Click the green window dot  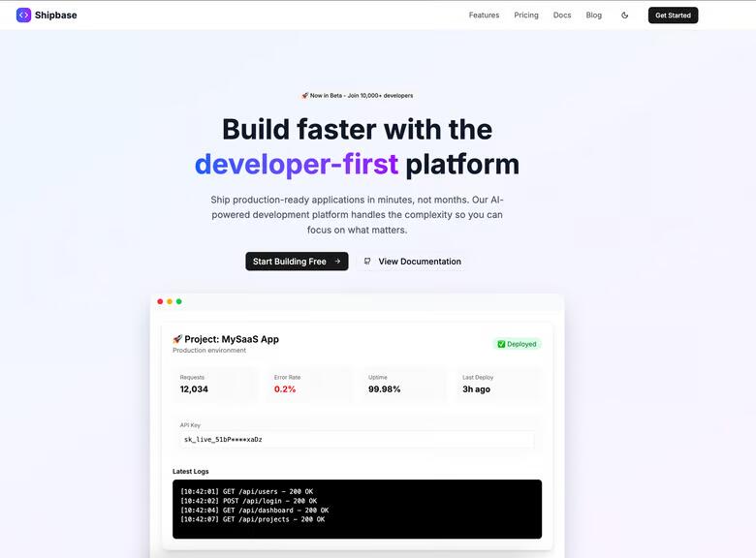(x=179, y=301)
